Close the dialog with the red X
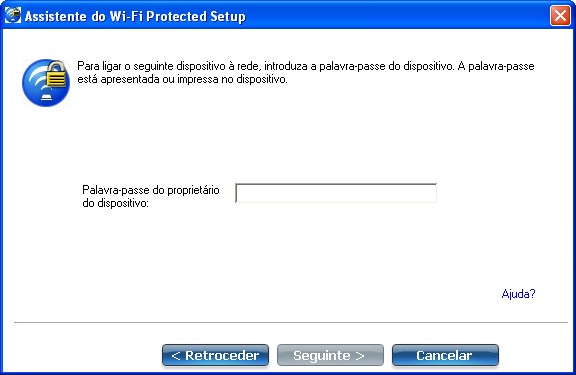Screen dimensions: 576x375 click(560, 15)
